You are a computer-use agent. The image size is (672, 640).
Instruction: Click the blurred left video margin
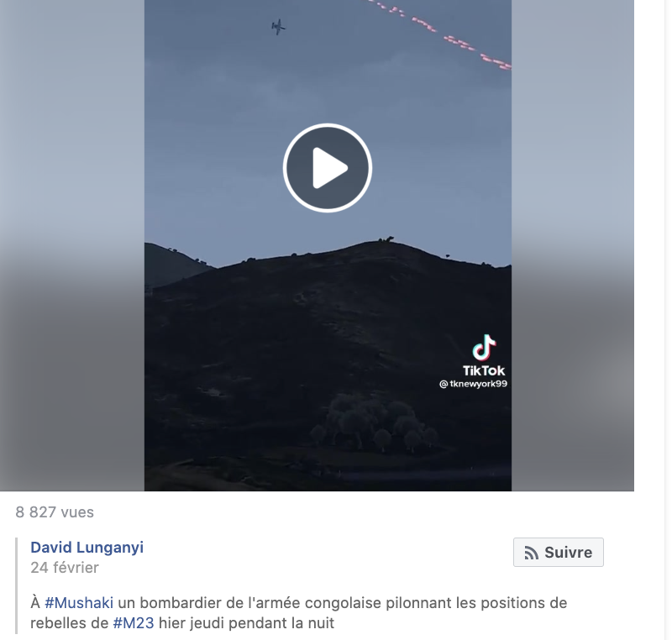pos(72,245)
